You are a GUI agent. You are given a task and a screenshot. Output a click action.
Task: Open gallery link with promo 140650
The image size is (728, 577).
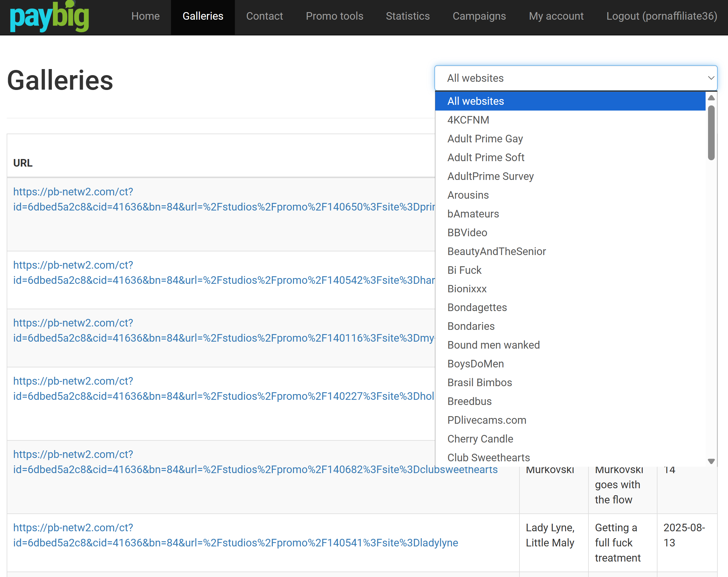coord(224,199)
